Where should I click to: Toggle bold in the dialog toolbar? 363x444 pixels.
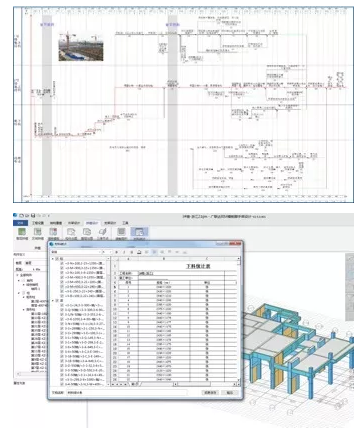(117, 252)
